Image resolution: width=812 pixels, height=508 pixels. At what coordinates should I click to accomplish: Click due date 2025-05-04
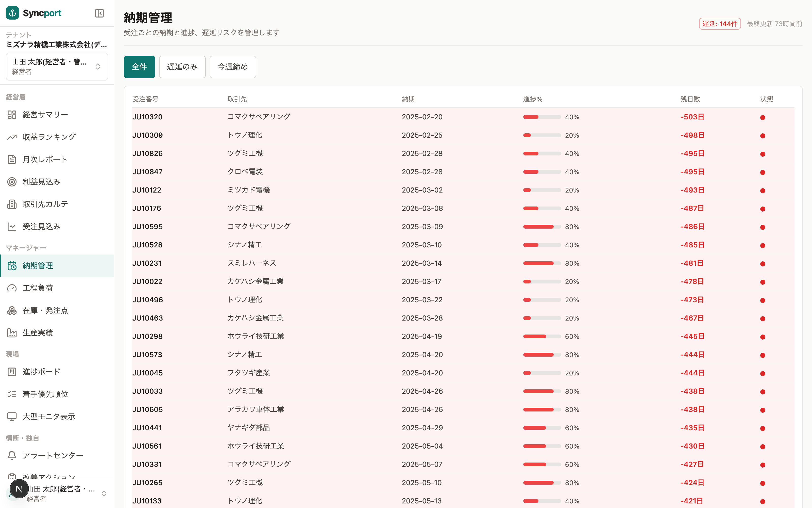coord(422,446)
